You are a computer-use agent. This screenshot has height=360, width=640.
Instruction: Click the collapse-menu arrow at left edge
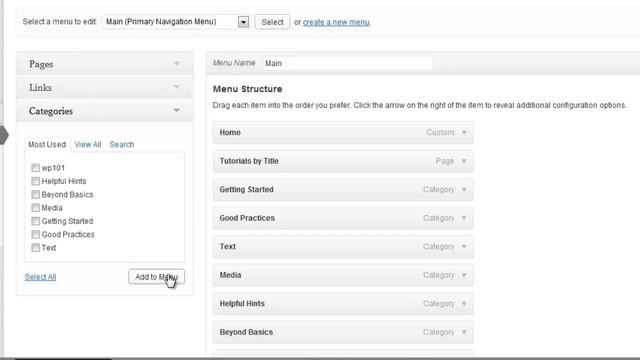coord(4,135)
